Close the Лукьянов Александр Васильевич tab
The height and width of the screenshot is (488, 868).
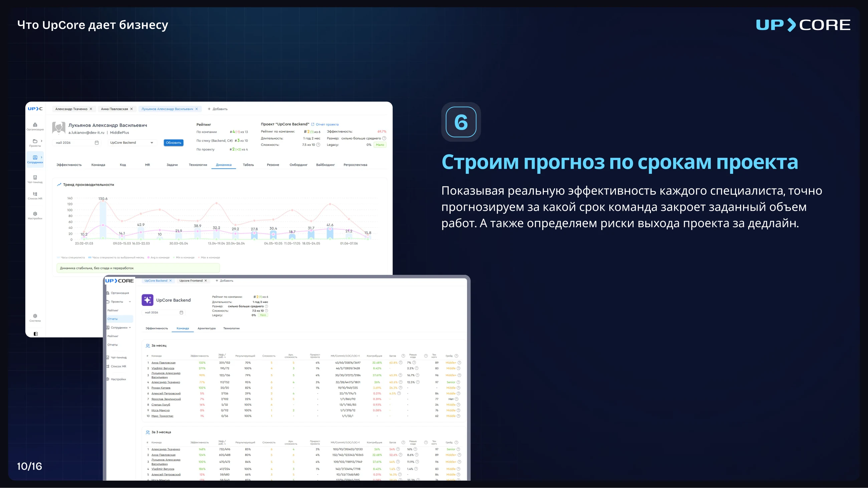(x=197, y=109)
